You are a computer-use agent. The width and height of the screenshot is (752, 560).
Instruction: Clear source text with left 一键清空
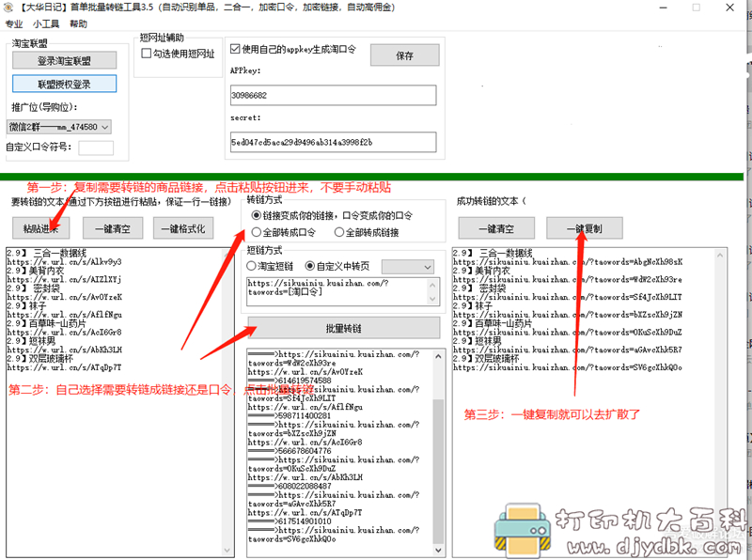pos(113,228)
